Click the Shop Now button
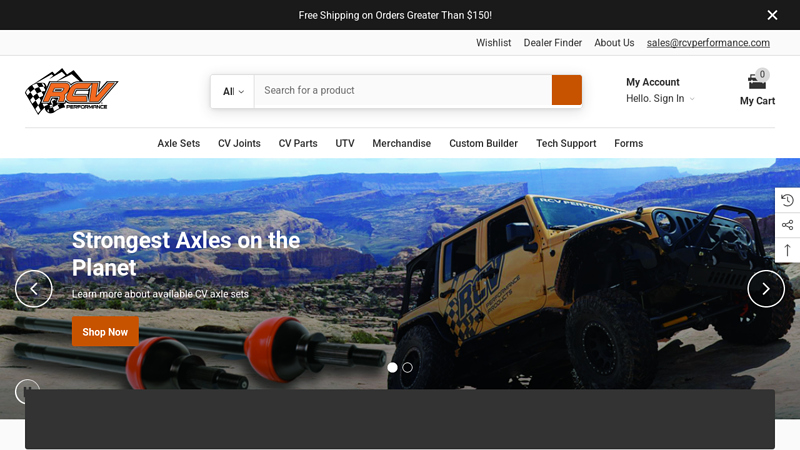 click(x=105, y=332)
